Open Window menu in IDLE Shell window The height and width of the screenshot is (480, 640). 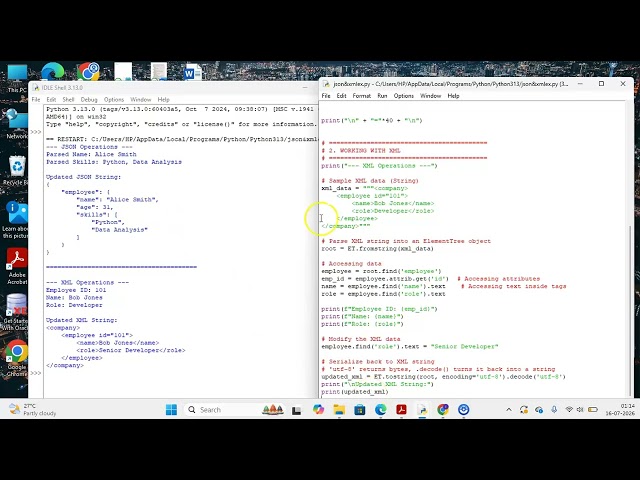(140, 100)
